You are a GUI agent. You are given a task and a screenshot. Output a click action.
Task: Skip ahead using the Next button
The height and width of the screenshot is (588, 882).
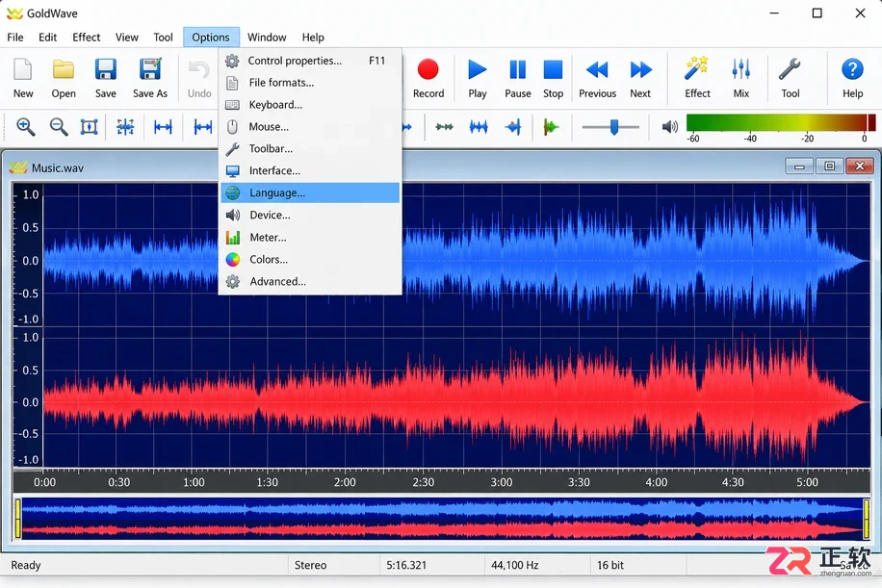tap(640, 69)
